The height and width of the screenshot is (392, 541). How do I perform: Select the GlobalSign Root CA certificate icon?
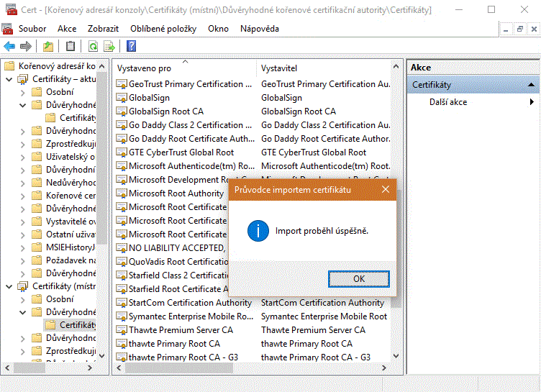coord(122,111)
